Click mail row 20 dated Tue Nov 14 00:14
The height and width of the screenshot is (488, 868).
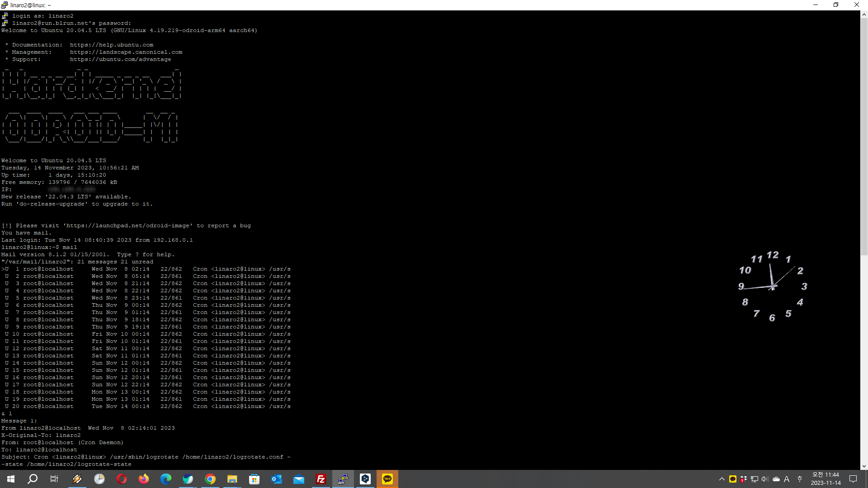146,406
